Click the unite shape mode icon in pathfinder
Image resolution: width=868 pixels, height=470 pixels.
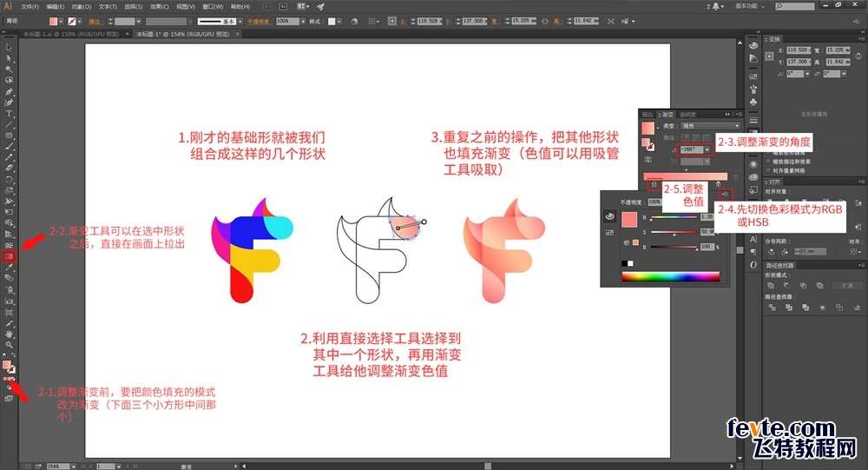click(771, 286)
